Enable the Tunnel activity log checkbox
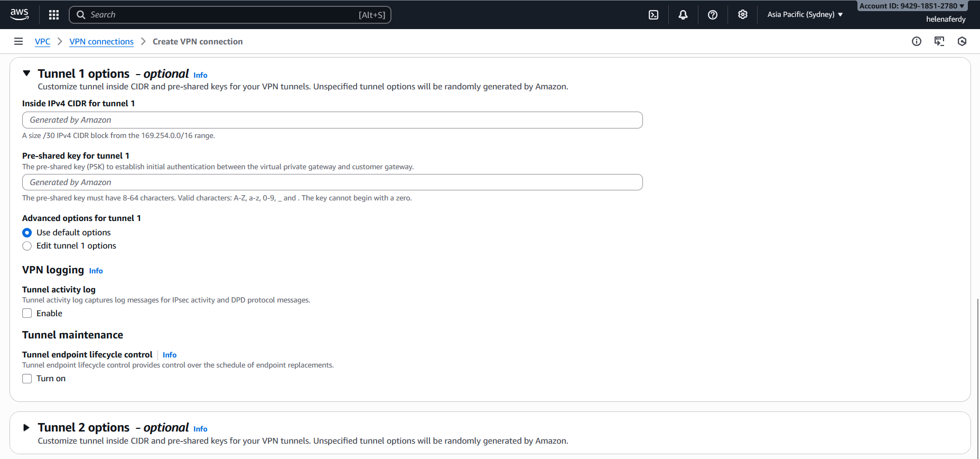 coord(27,314)
